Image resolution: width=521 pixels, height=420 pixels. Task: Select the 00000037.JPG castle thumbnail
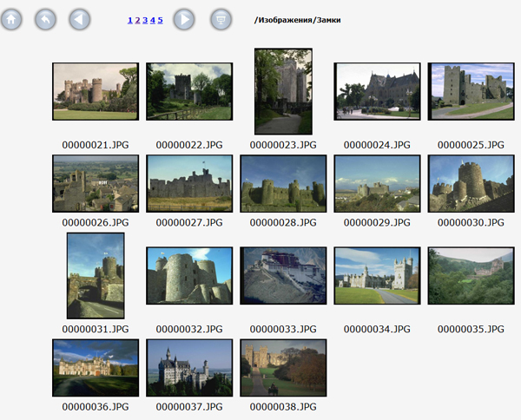189,367
